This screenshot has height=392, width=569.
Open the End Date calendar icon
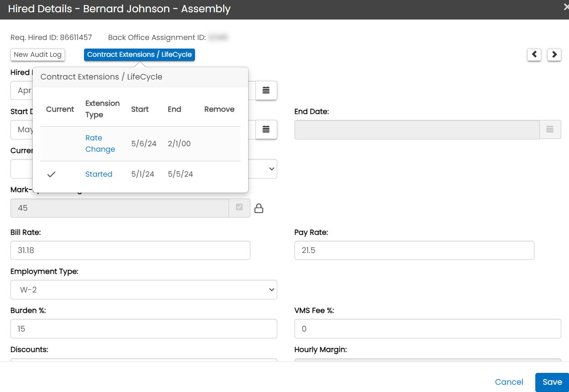pos(550,129)
